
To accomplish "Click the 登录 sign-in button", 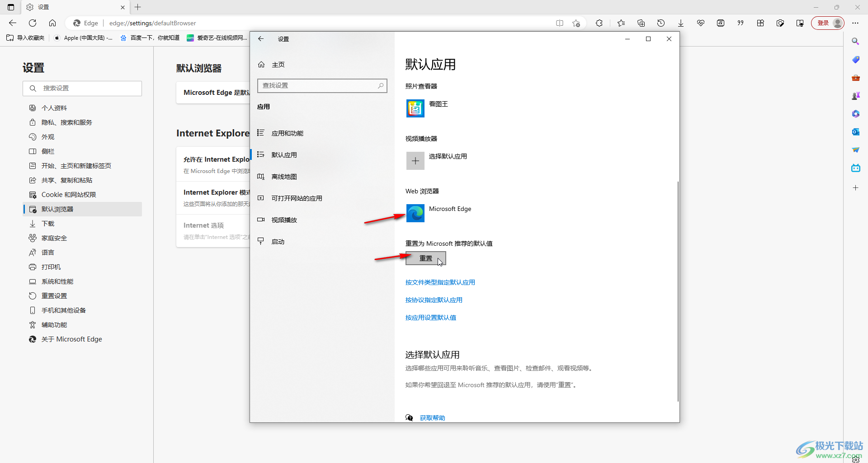I will coord(828,23).
